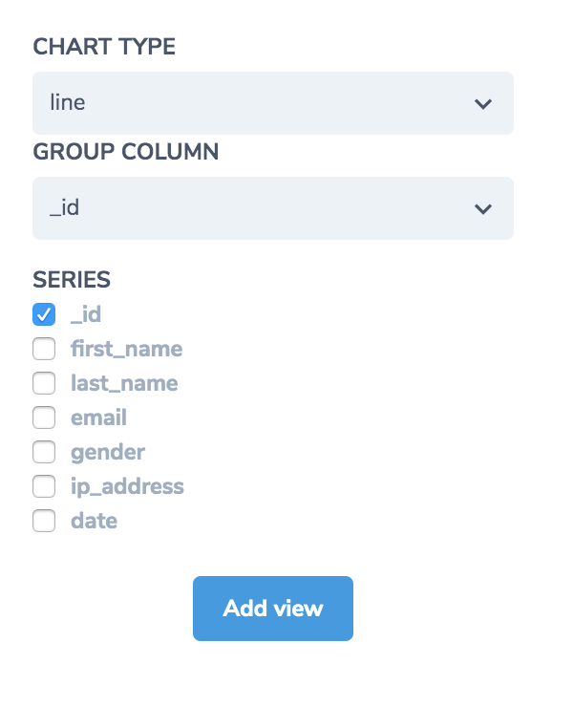Click the 'email' label text under Series
The width and height of the screenshot is (573, 728).
click(98, 418)
